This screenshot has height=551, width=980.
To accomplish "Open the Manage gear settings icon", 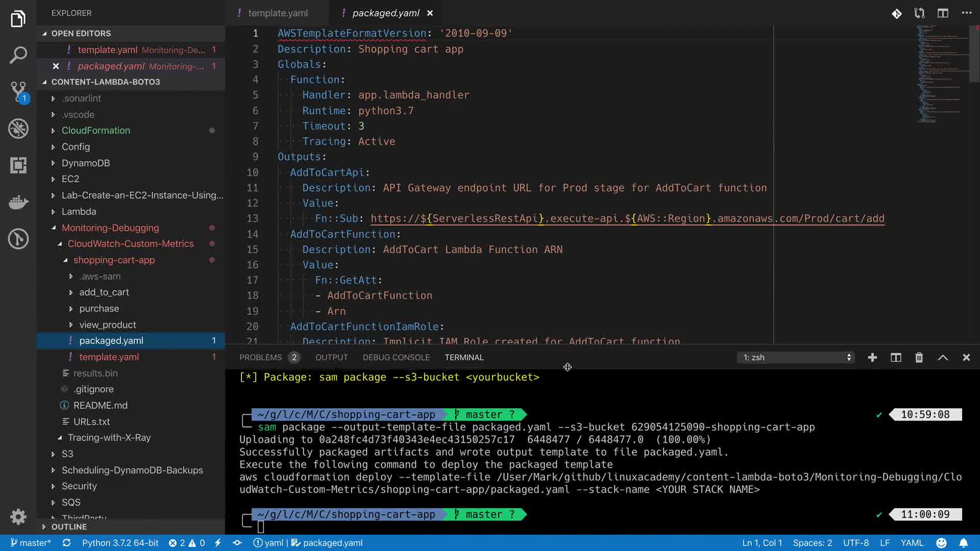I will coord(18,517).
